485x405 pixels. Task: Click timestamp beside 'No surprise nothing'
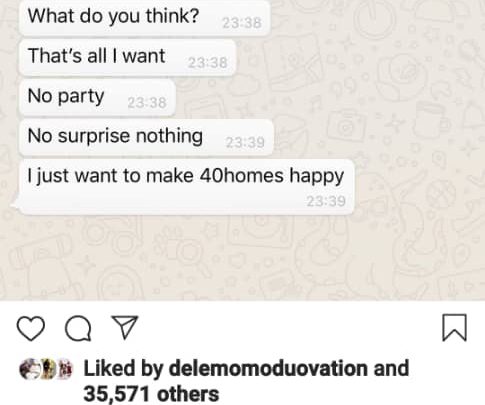point(245,143)
